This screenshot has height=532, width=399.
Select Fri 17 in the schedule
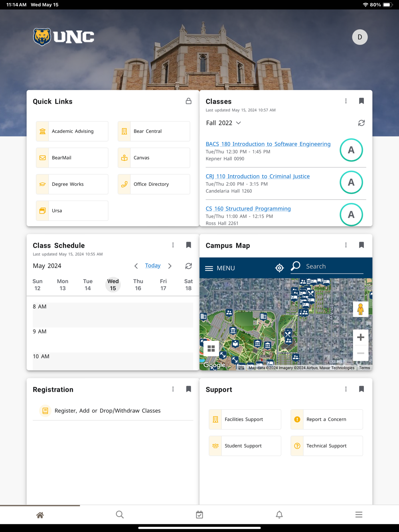point(163,285)
